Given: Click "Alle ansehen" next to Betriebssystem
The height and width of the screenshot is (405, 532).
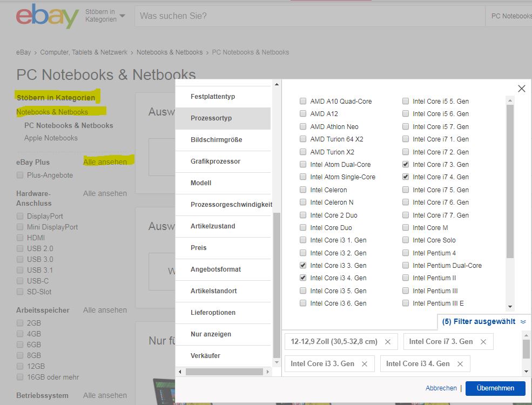Looking at the screenshot, I should [x=105, y=395].
